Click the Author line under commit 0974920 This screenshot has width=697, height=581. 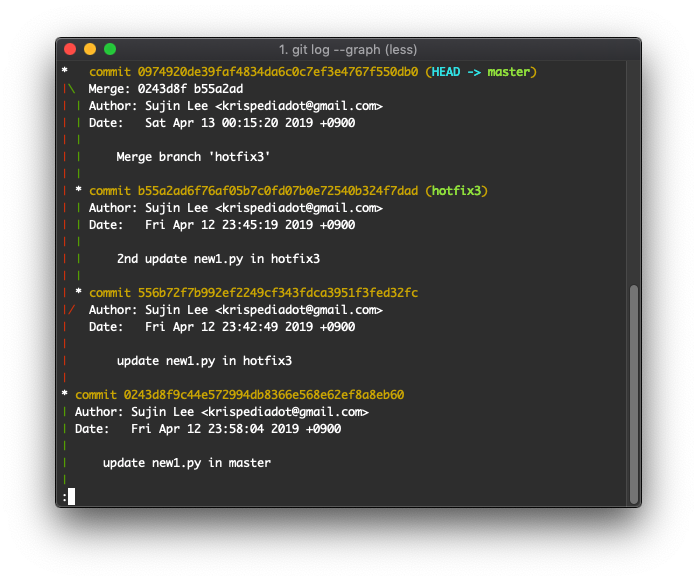point(236,106)
